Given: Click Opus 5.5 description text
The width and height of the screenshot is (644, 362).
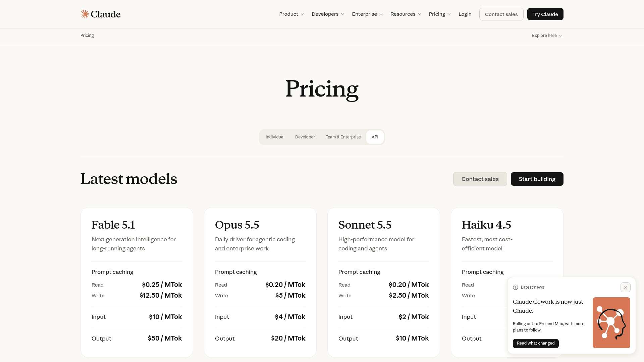Looking at the screenshot, I should [255, 244].
